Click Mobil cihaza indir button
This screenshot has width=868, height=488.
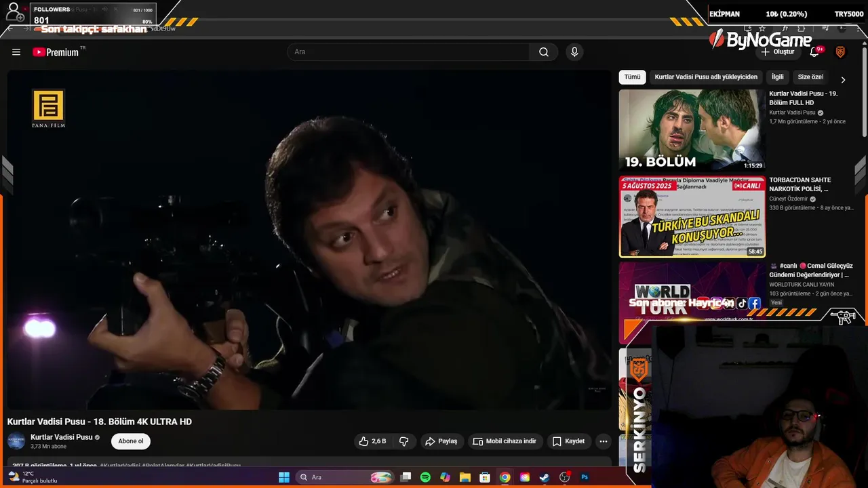(505, 441)
